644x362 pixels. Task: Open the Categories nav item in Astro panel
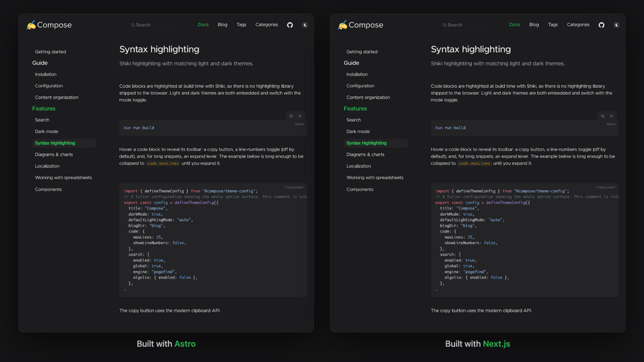click(x=267, y=24)
